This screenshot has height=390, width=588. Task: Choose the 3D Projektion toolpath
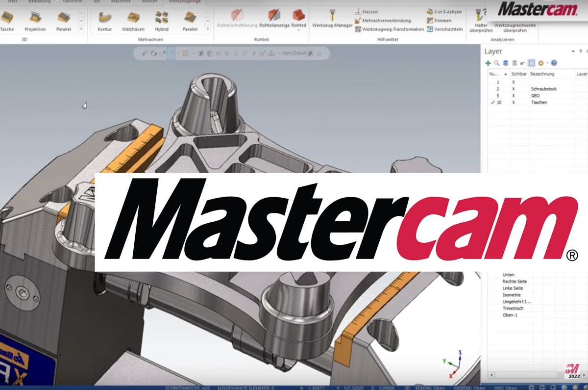35,21
